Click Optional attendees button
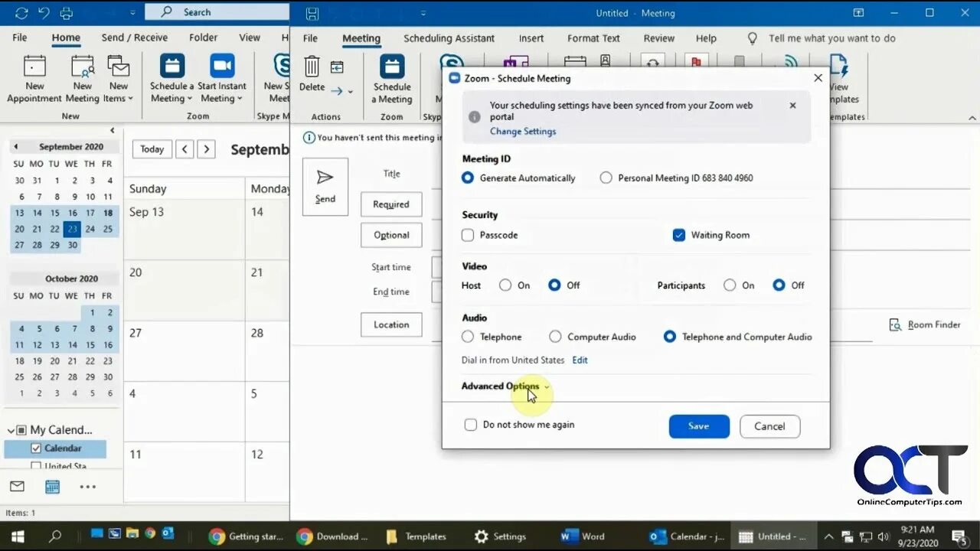Viewport: 980px width, 551px height. [391, 235]
